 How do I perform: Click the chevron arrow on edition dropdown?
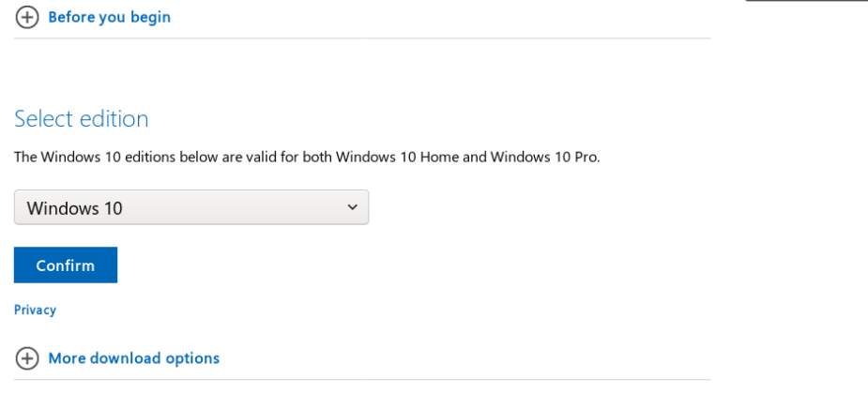click(x=353, y=207)
